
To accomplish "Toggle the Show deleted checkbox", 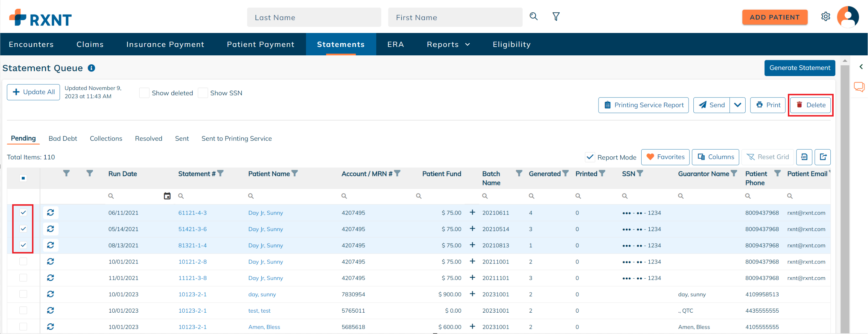I will [144, 93].
